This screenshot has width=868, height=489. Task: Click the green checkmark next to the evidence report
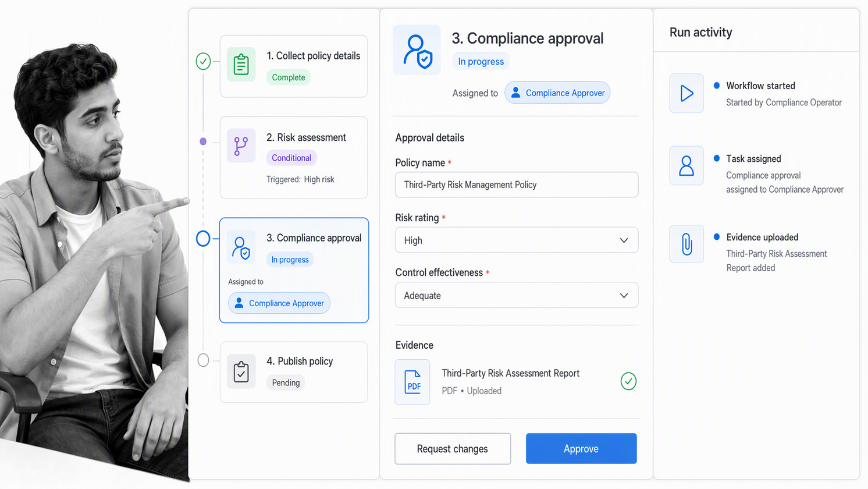pyautogui.click(x=628, y=381)
